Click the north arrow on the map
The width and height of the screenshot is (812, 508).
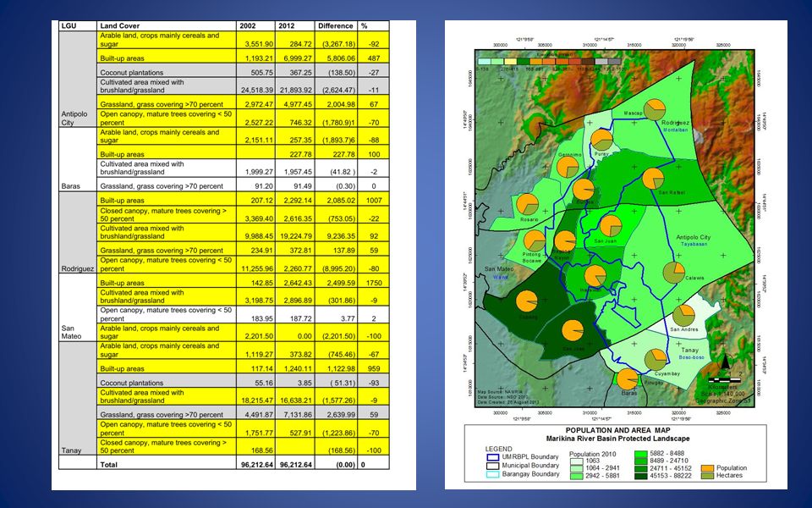tap(726, 362)
